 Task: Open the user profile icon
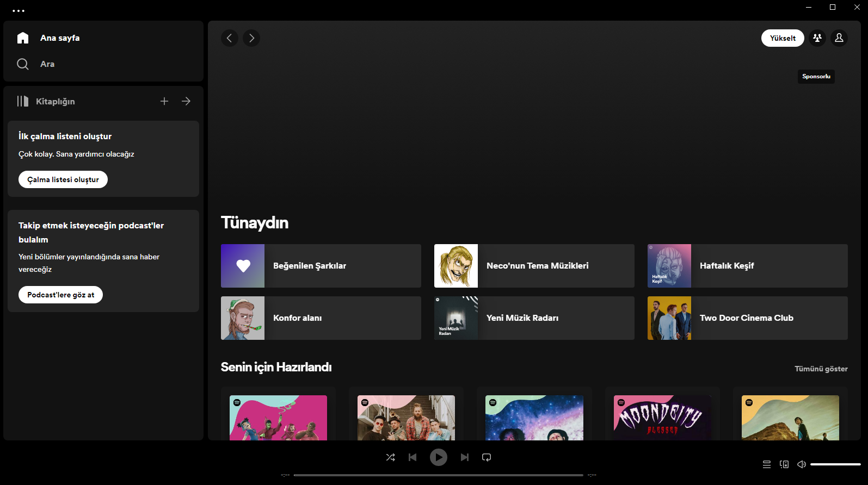[839, 38]
